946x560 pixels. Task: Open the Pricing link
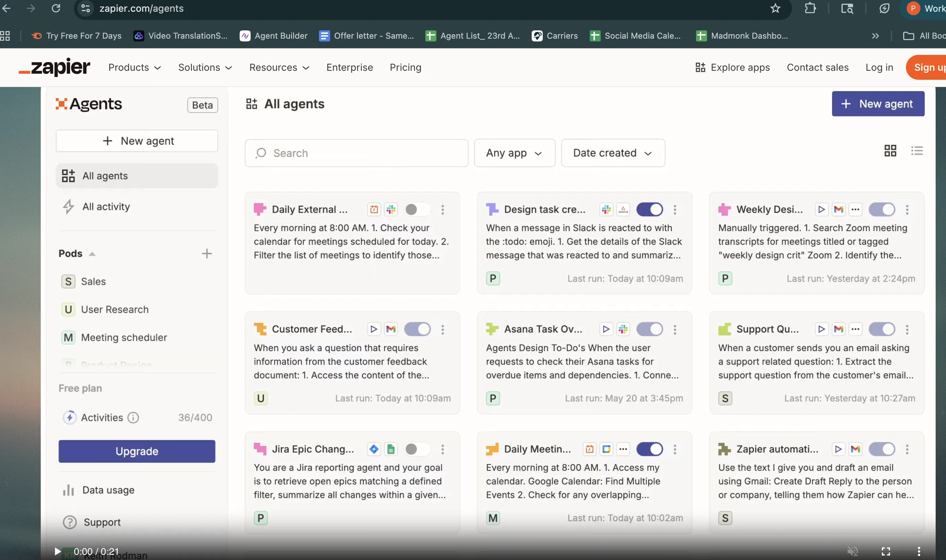point(405,68)
